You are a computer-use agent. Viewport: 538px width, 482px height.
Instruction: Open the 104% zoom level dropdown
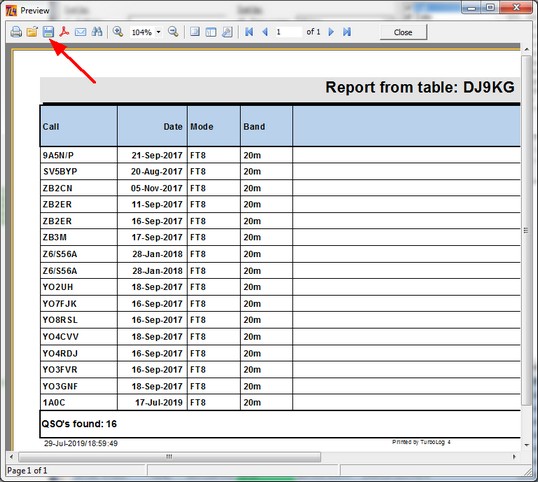[x=158, y=32]
